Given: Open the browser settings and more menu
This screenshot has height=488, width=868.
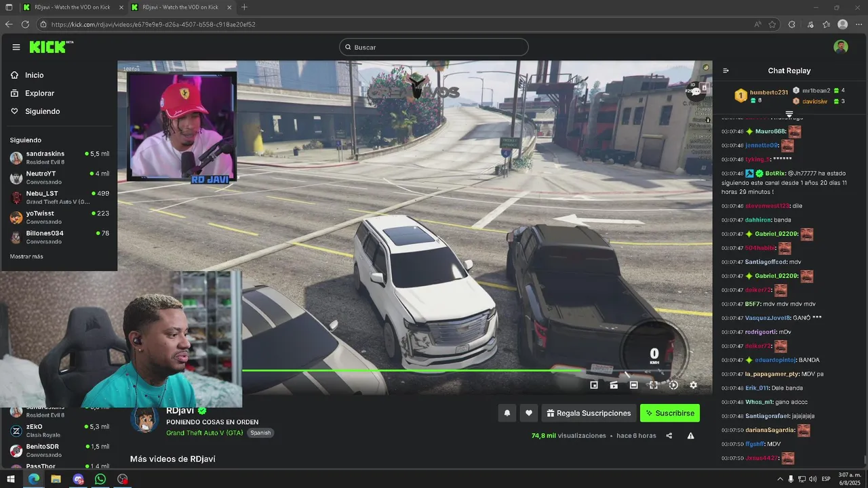Looking at the screenshot, I should (859, 24).
